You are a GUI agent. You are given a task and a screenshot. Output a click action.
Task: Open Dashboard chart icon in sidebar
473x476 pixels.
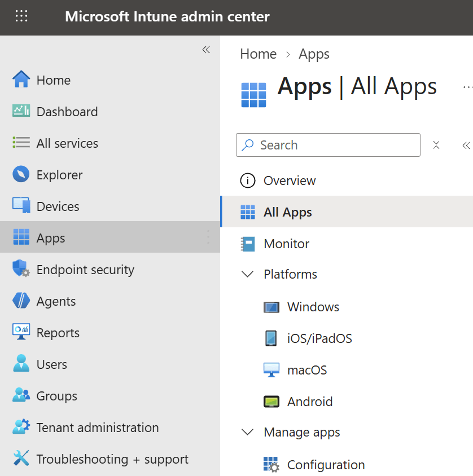[21, 111]
